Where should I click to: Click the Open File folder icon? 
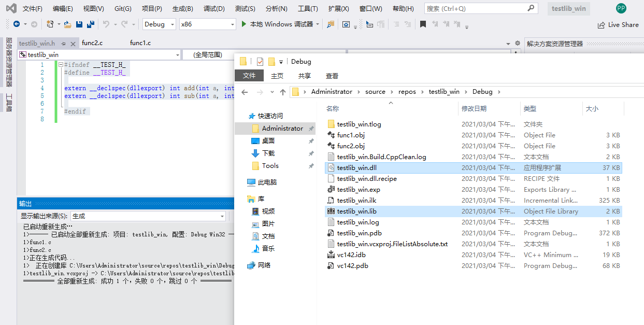click(x=67, y=24)
